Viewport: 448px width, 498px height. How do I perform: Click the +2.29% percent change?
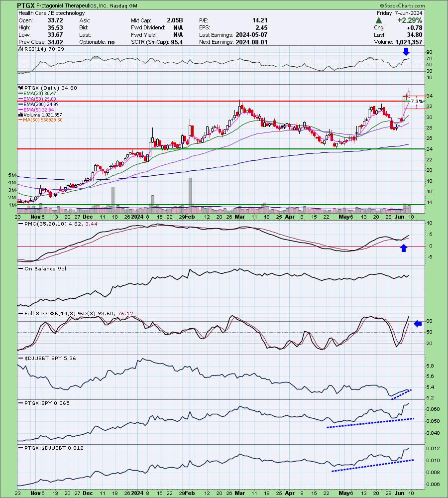pyautogui.click(x=410, y=20)
